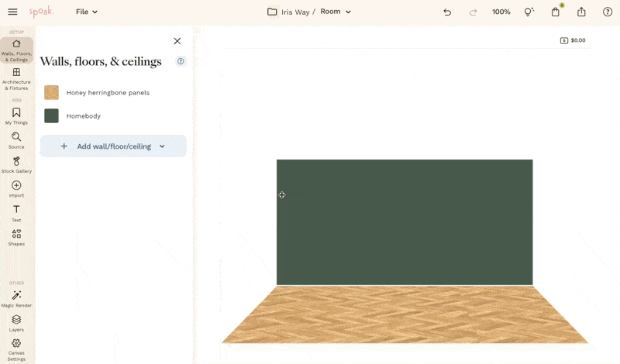Image resolution: width=620 pixels, height=364 pixels.
Task: Click the $0.00 budget total
Action: [x=573, y=40]
